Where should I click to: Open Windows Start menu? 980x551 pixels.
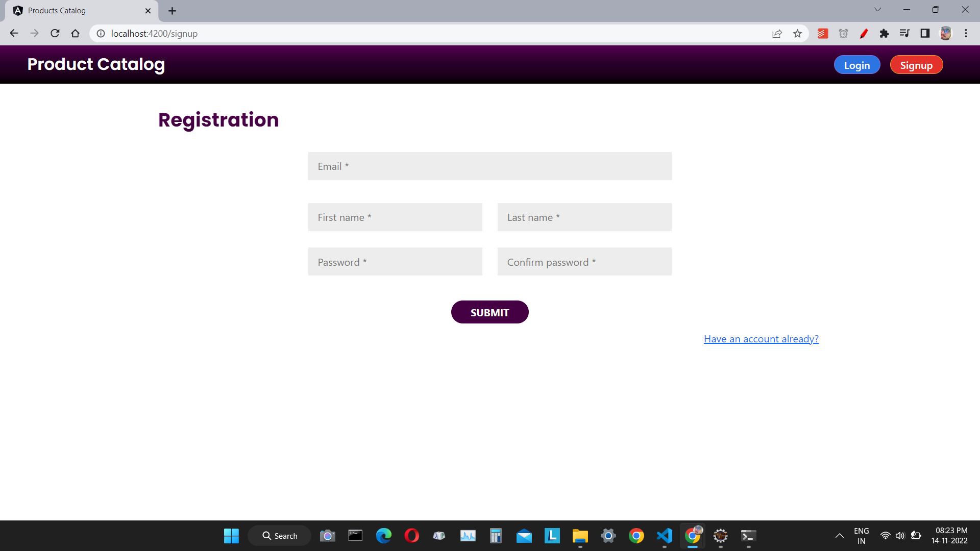[x=231, y=536]
